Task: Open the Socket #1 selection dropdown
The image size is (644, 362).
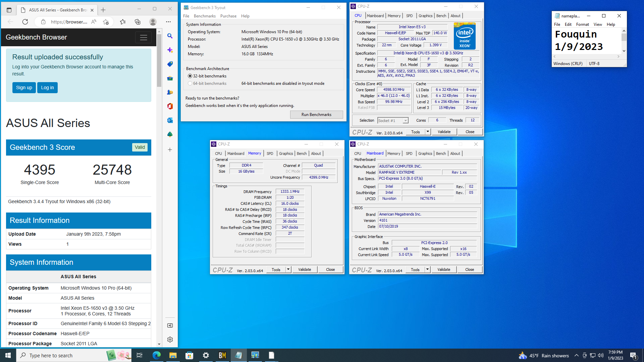Action: click(x=393, y=120)
